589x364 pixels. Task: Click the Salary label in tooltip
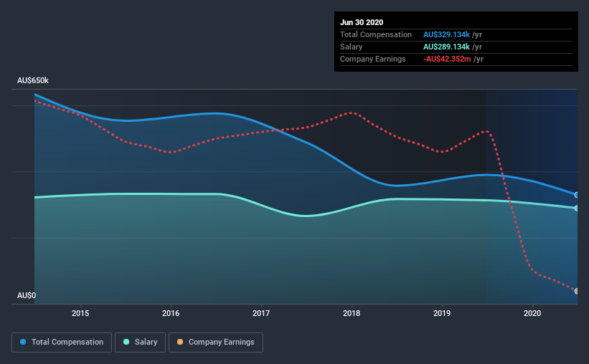pyautogui.click(x=352, y=47)
